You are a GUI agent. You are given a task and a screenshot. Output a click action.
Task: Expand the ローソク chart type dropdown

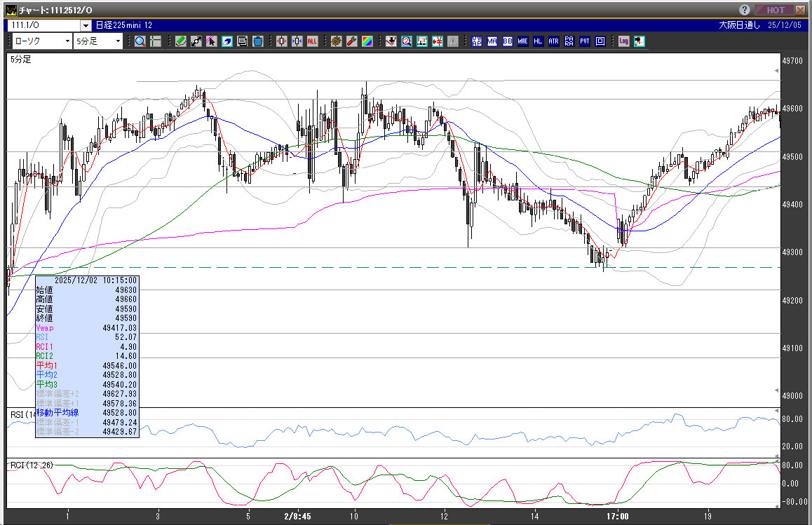(67, 41)
